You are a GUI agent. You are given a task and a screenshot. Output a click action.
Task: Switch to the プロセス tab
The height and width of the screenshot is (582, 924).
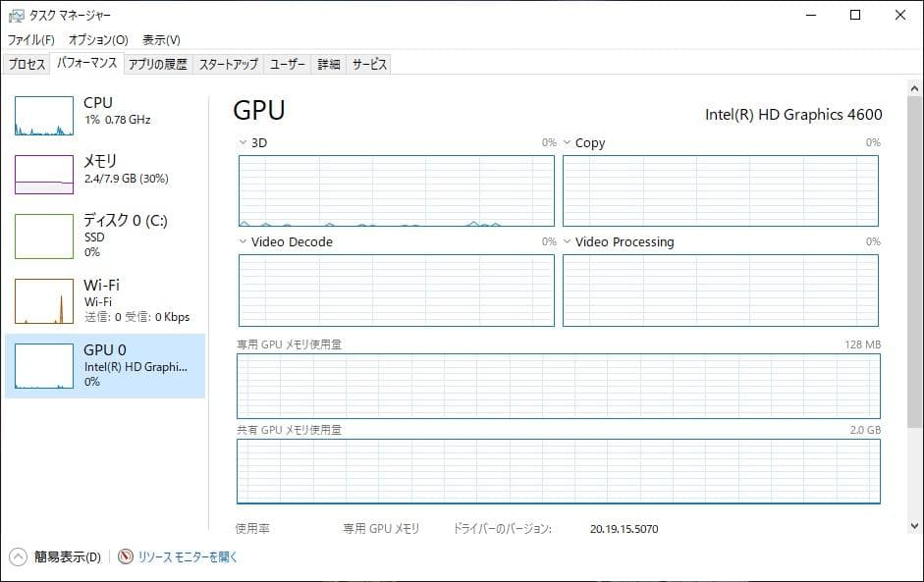pos(26,63)
